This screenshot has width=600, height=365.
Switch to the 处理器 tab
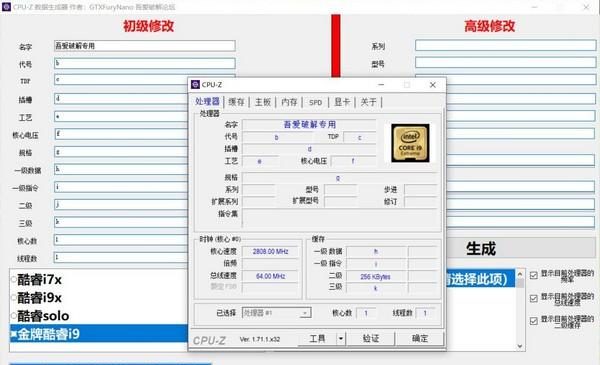pos(207,101)
